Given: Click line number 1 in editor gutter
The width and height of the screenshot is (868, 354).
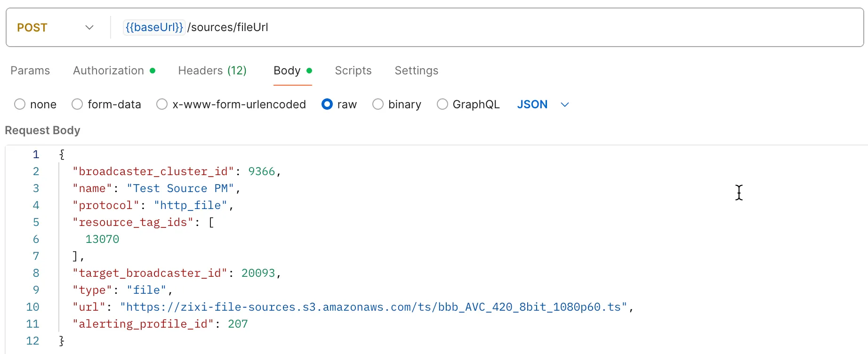Looking at the screenshot, I should [x=36, y=154].
